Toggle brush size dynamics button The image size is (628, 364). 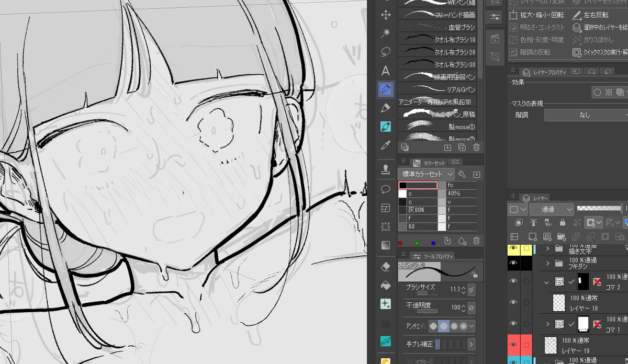click(472, 289)
